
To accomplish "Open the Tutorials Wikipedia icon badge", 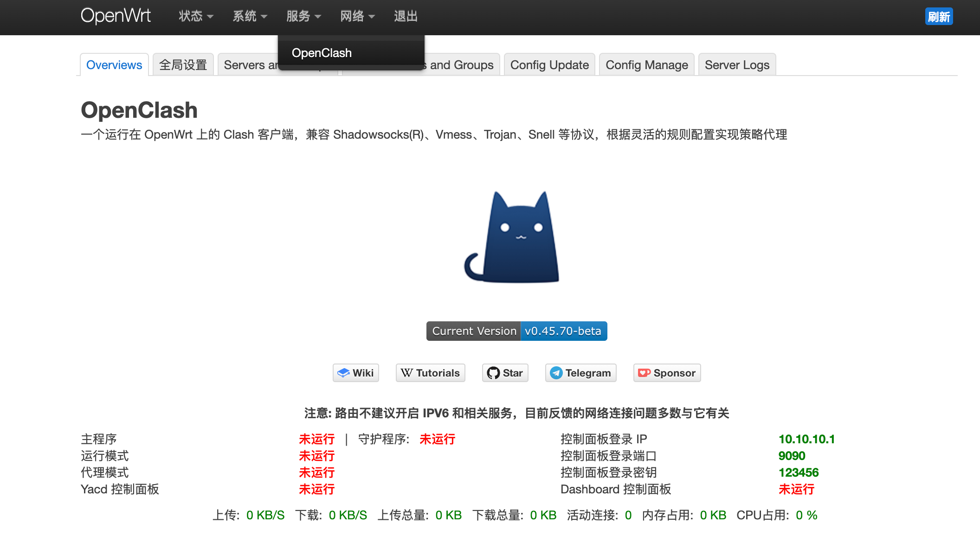I will click(430, 373).
